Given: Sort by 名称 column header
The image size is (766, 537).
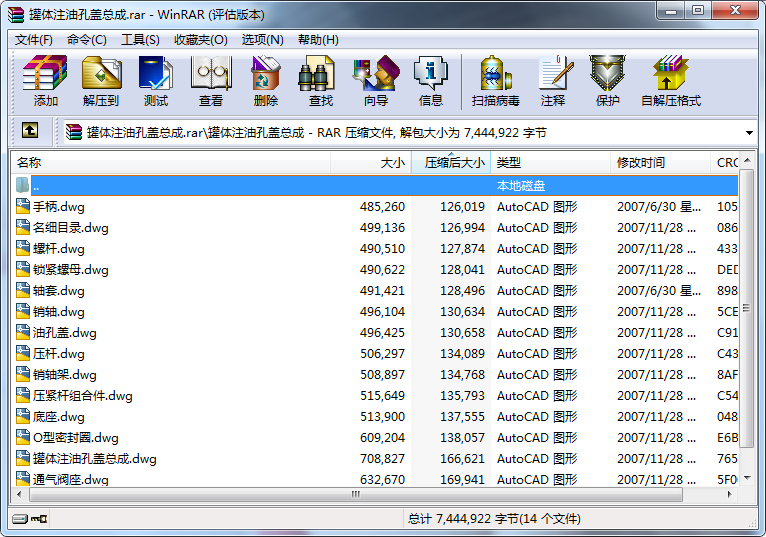Looking at the screenshot, I should point(171,163).
